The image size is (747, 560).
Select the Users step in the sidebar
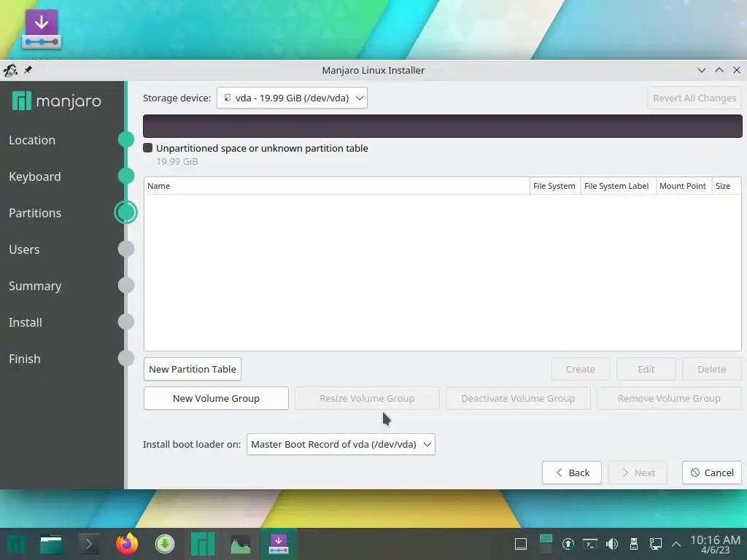24,249
